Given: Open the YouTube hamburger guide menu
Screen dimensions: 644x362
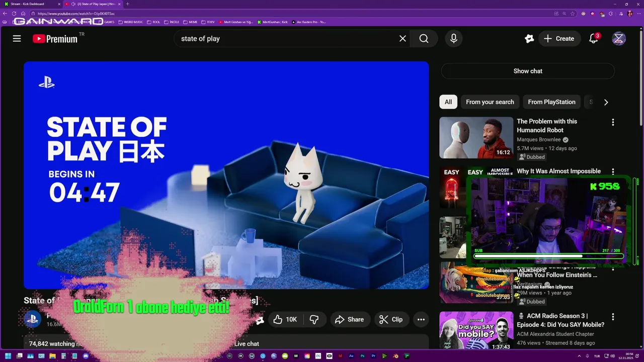Looking at the screenshot, I should 17,39.
